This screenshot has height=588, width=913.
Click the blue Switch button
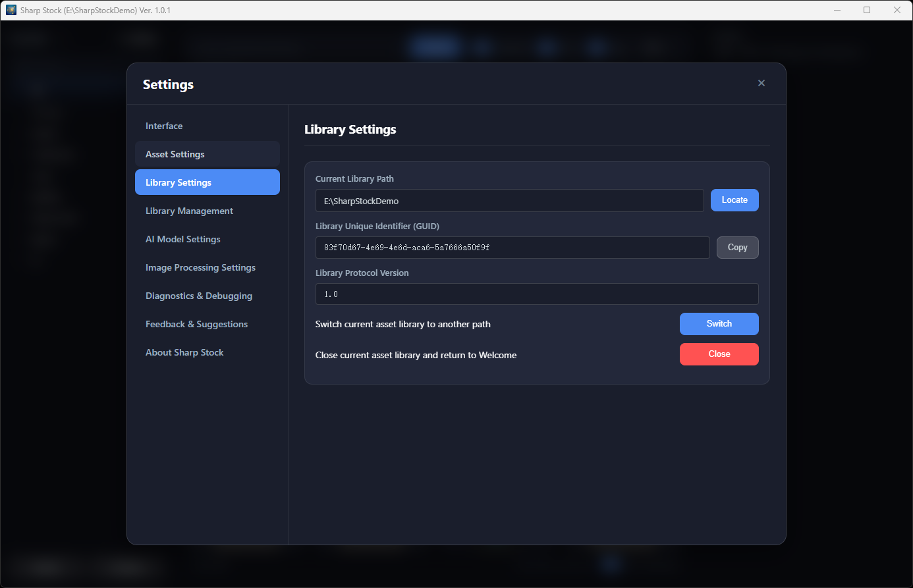coord(719,324)
